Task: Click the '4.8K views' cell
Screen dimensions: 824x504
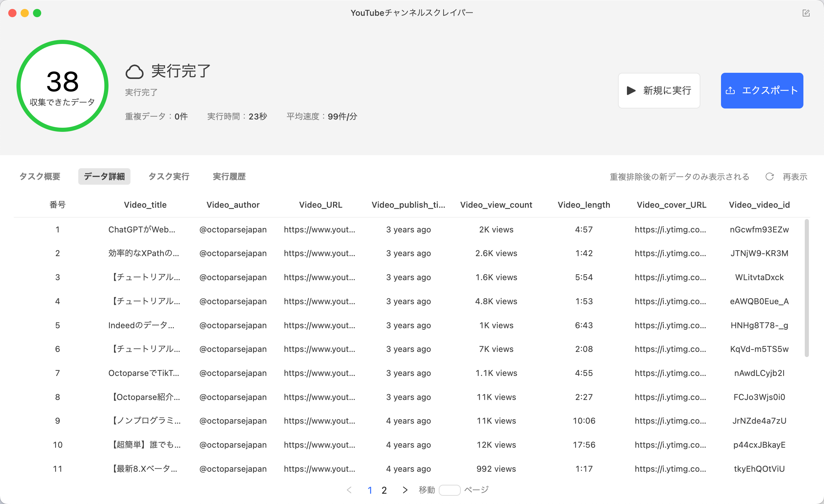Action: pyautogui.click(x=496, y=301)
